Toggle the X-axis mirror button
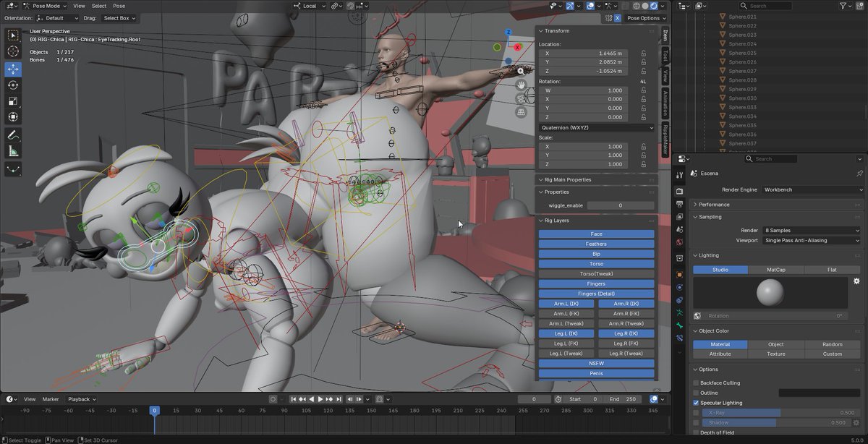This screenshot has width=868, height=444. (617, 18)
